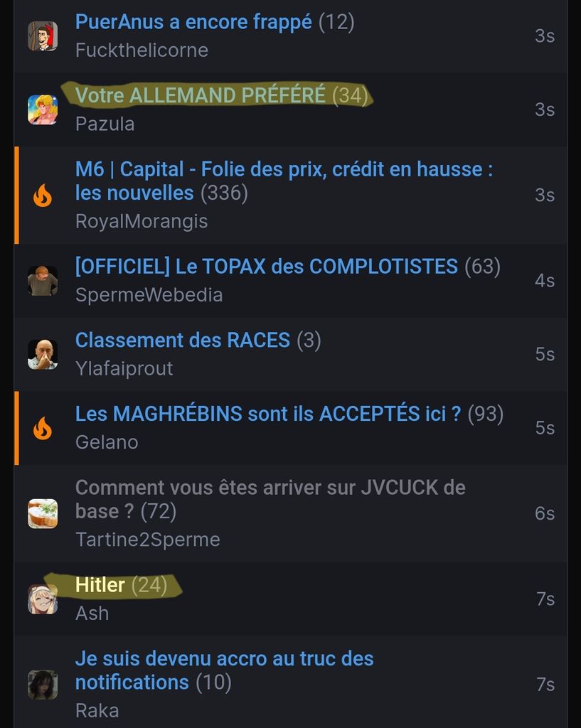581x728 pixels.
Task: Click author name RoyalMorangis
Action: click(142, 222)
